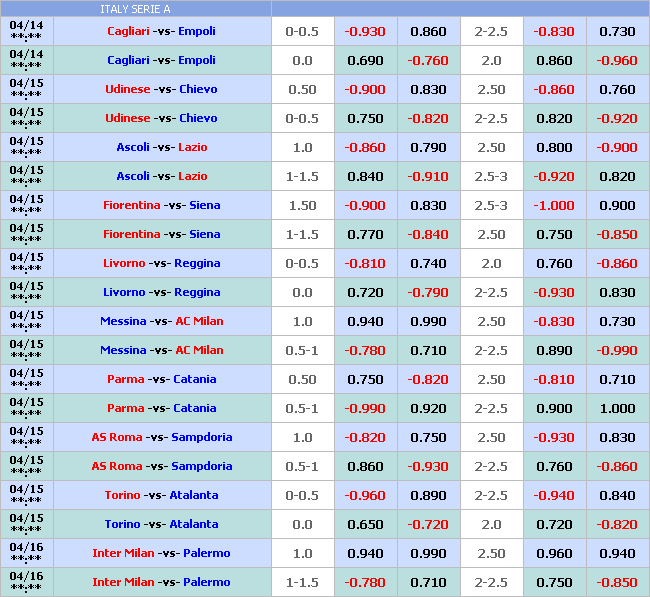The width and height of the screenshot is (650, 597).
Task: Click the 0.920 odds for Parma vs Catania
Action: (428, 408)
